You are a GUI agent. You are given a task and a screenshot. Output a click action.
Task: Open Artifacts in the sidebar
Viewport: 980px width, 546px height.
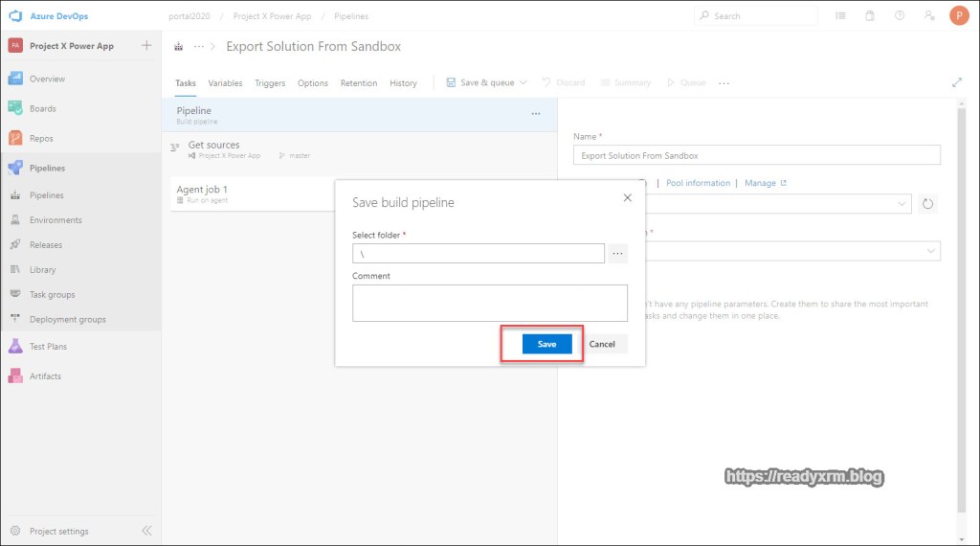pyautogui.click(x=45, y=376)
